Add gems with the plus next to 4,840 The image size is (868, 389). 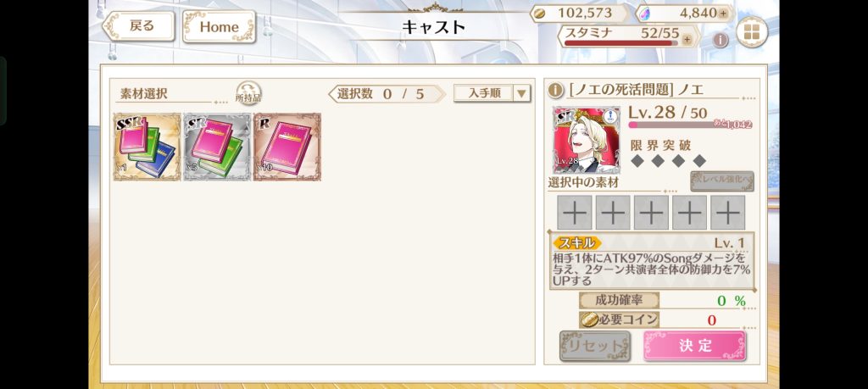(722, 14)
